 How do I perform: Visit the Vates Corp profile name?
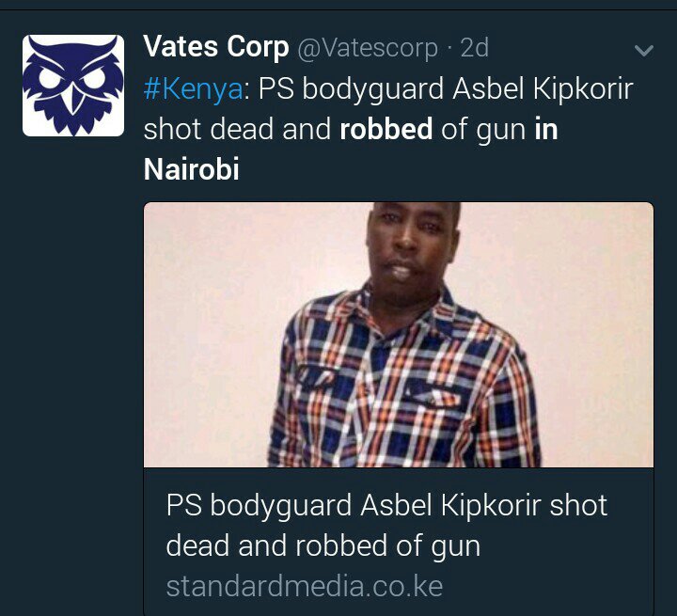[x=216, y=47]
